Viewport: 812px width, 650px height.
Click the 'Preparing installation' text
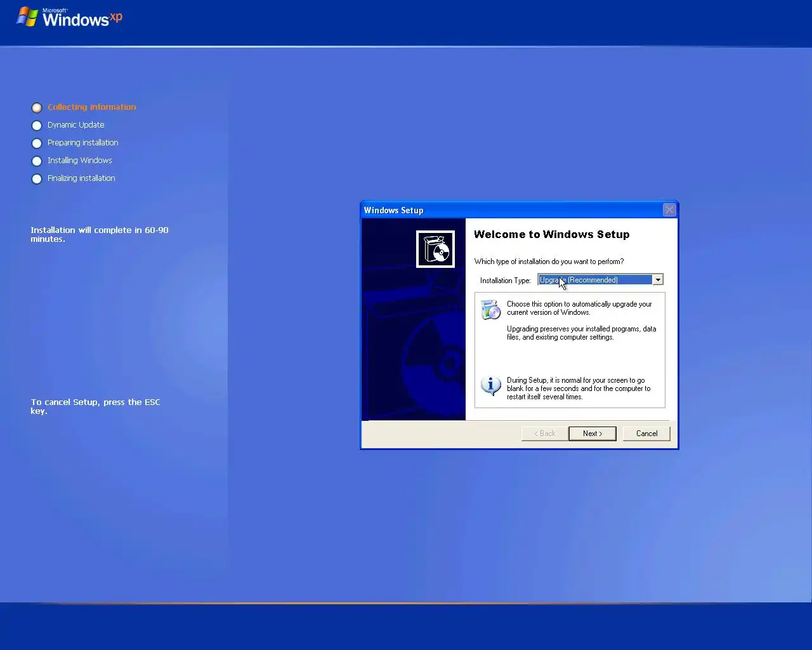point(83,143)
